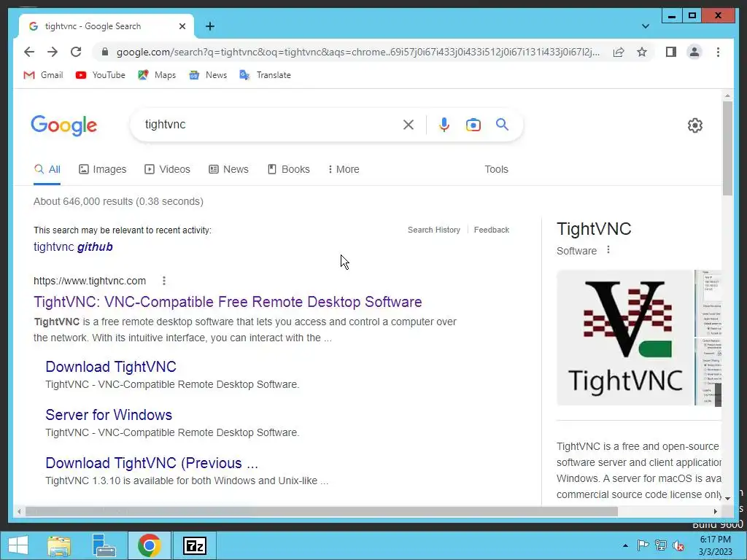Select the All results tab

[47, 169]
